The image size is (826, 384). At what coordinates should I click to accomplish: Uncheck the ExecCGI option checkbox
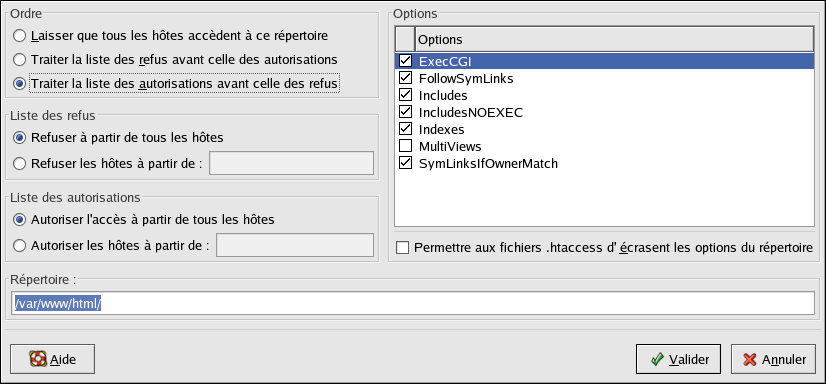(x=406, y=61)
